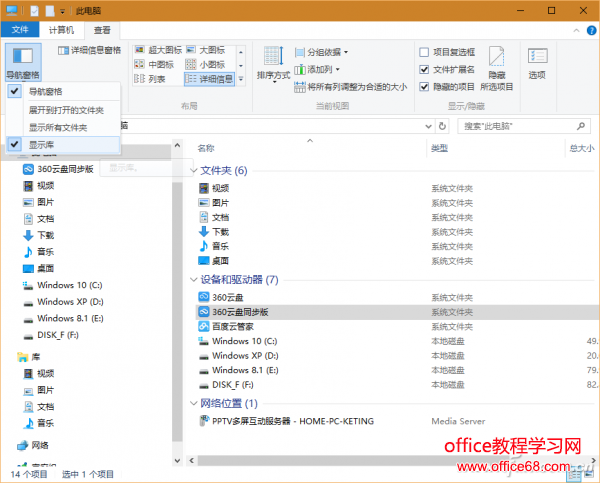
Task: Open DISK_F (F:) drive in file list
Action: click(226, 385)
